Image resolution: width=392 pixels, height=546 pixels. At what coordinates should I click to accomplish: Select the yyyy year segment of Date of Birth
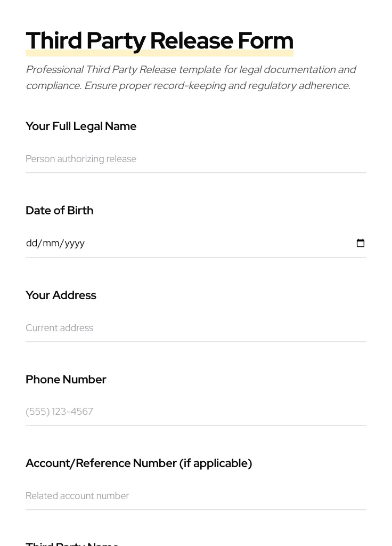(75, 243)
